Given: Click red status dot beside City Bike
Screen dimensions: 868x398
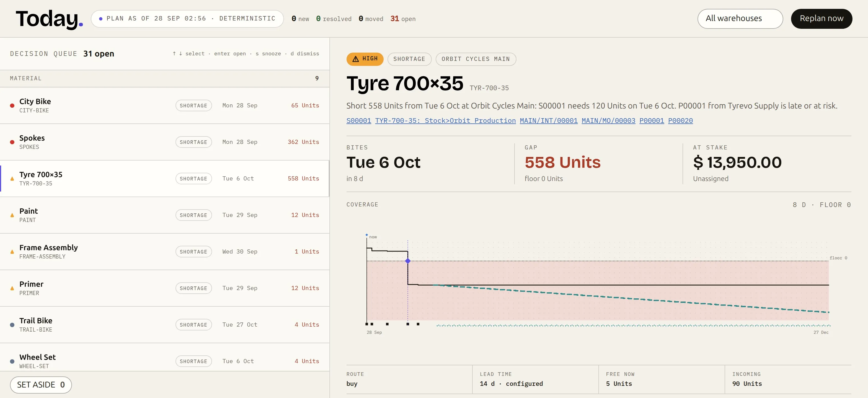Looking at the screenshot, I should pyautogui.click(x=12, y=106).
